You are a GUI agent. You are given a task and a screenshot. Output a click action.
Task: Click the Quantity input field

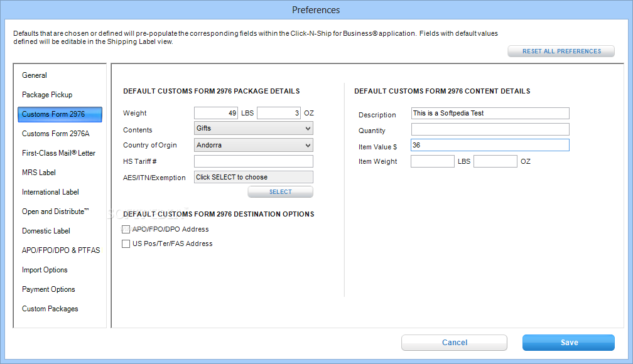(490, 129)
